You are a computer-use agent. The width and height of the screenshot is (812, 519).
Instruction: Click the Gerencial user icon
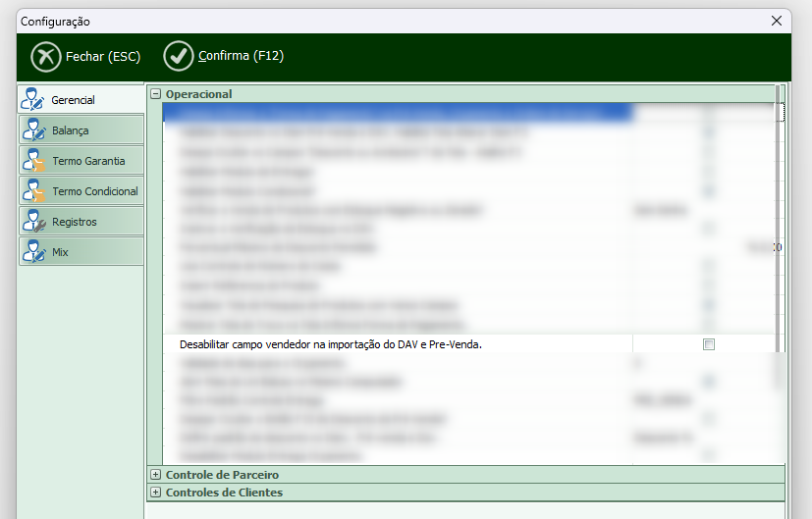[32, 99]
